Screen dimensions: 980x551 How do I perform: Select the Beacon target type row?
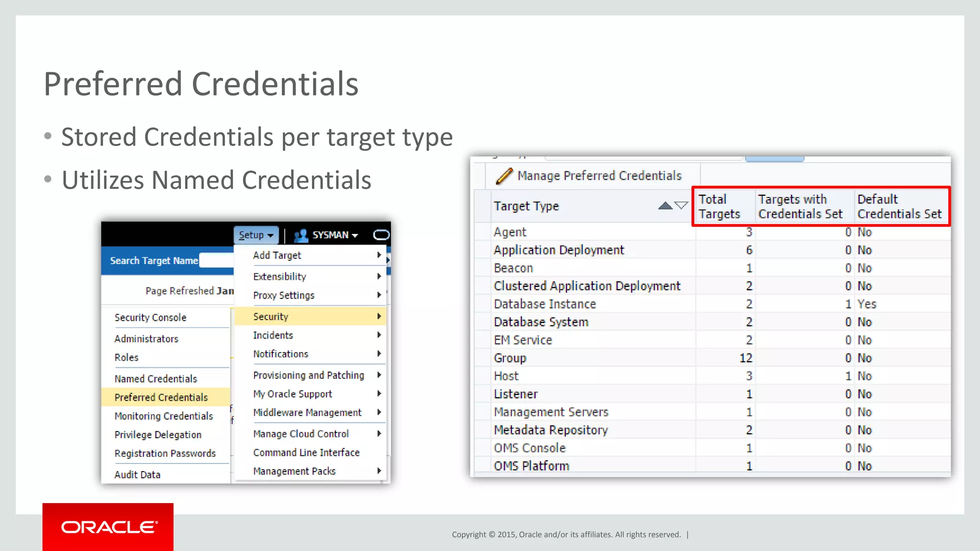[713, 268]
